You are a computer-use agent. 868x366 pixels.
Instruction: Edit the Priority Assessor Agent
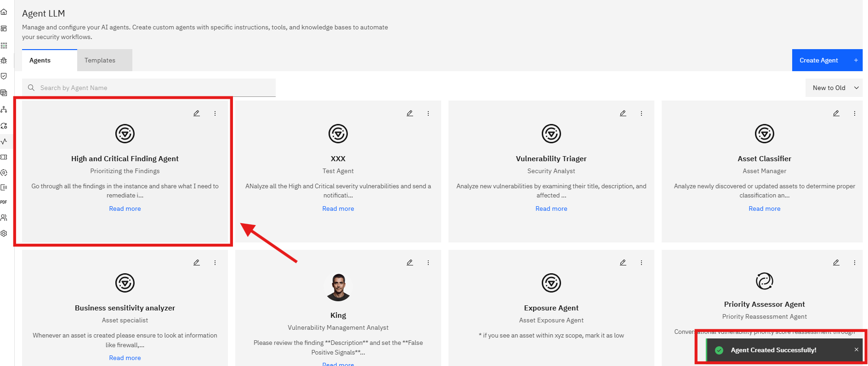pos(836,262)
